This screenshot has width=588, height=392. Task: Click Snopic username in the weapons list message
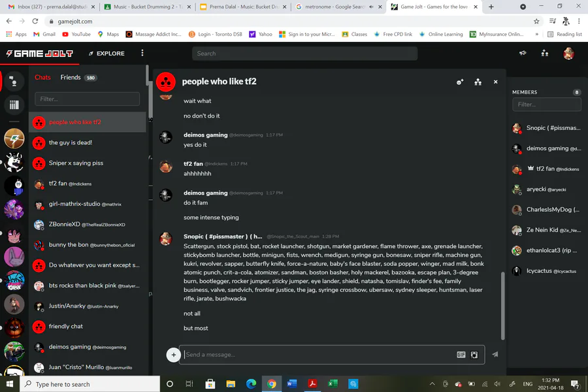pyautogui.click(x=223, y=237)
